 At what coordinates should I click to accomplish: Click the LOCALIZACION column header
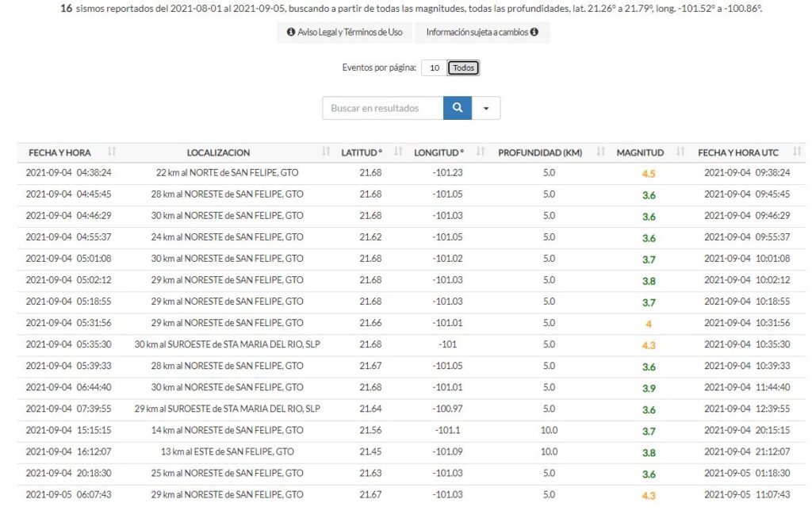(x=218, y=152)
